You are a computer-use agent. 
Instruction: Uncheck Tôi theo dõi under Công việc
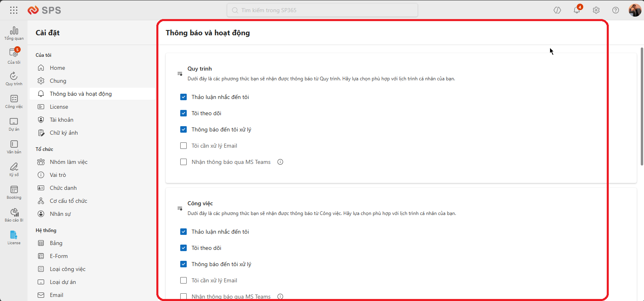pos(183,248)
